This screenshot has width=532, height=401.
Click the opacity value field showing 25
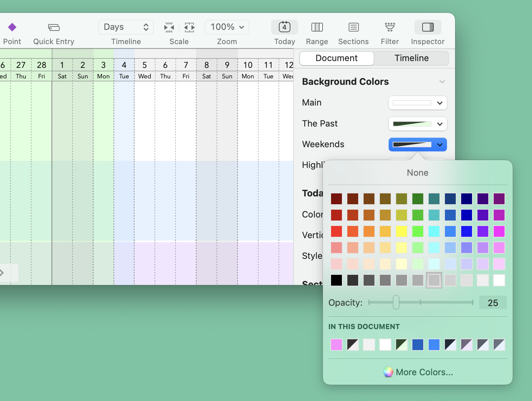click(x=492, y=303)
